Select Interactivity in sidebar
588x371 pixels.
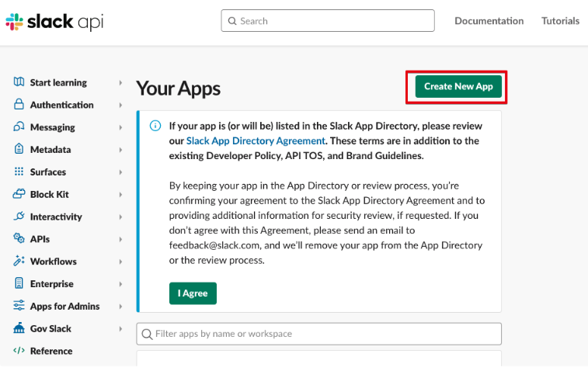point(56,217)
